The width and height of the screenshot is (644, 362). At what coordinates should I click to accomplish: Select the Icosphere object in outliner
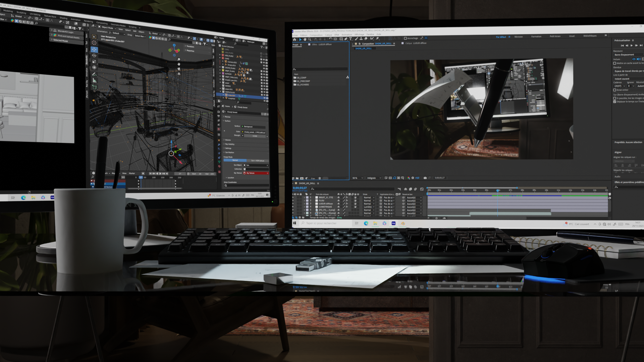tap(231, 99)
